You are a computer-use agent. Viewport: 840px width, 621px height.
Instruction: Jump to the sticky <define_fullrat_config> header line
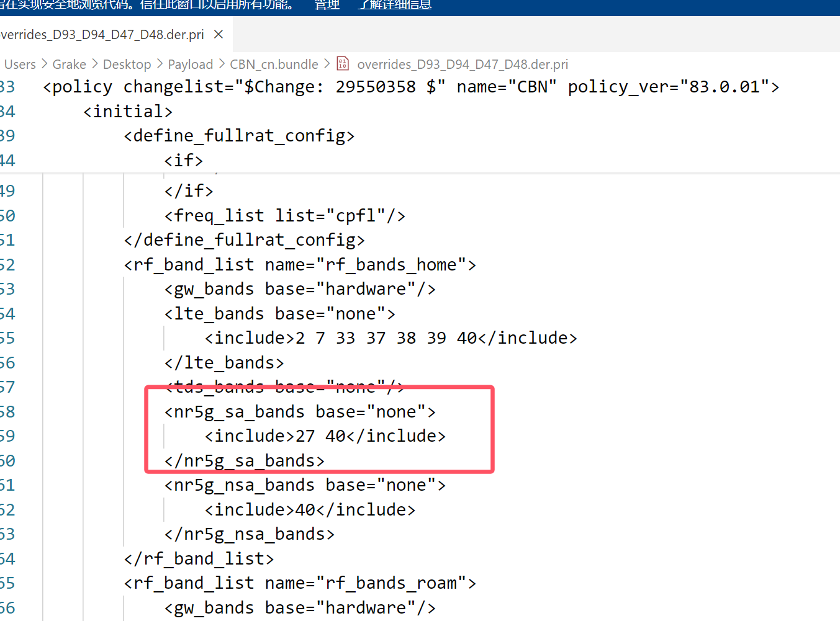[239, 136]
